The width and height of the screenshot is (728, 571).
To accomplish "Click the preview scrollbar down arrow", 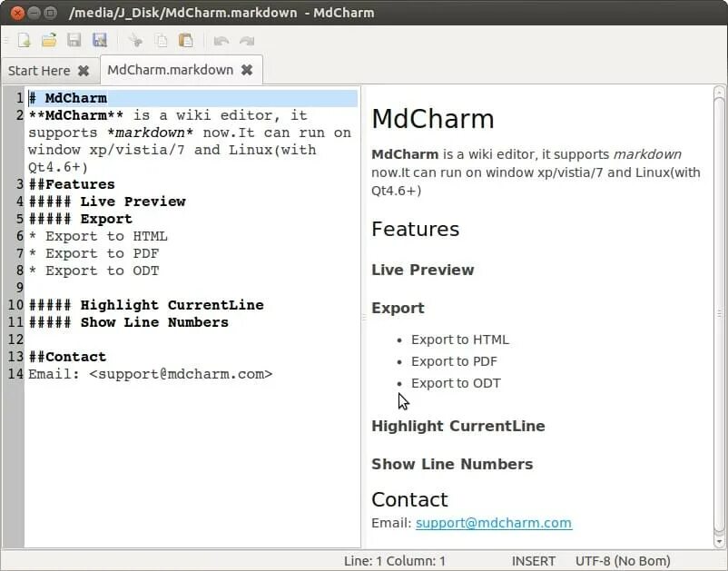I will (x=719, y=542).
